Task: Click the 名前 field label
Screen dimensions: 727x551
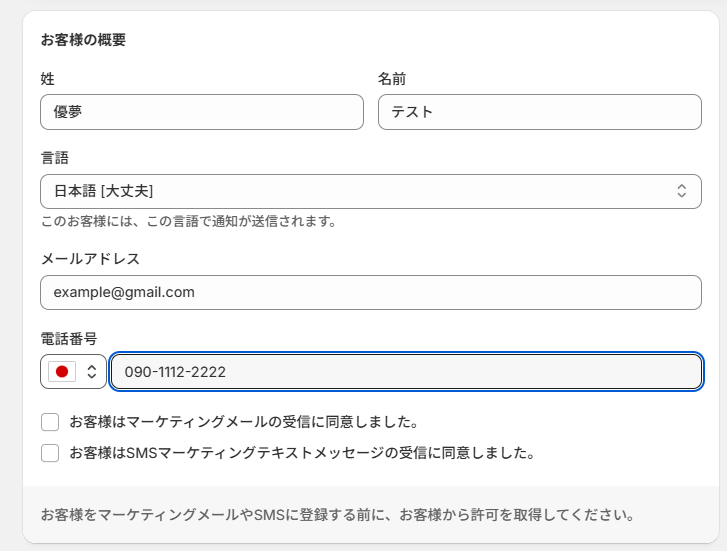Action: click(392, 78)
